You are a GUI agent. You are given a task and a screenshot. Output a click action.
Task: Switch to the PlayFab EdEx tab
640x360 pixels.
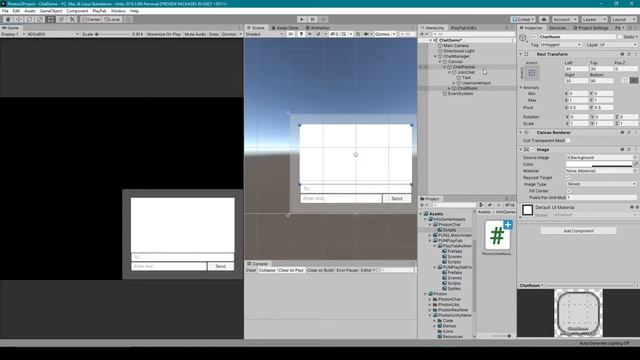[463, 28]
